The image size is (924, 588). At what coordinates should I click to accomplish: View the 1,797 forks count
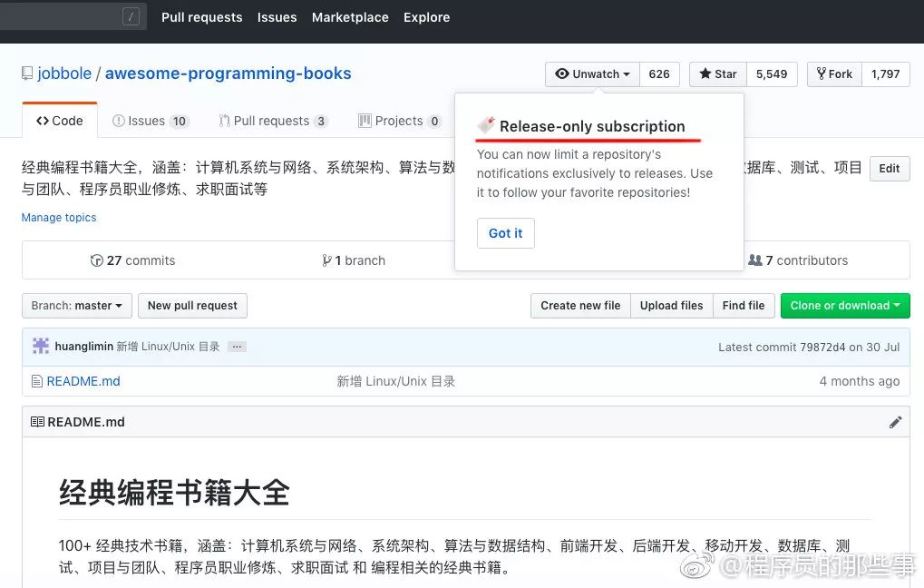[x=885, y=74]
